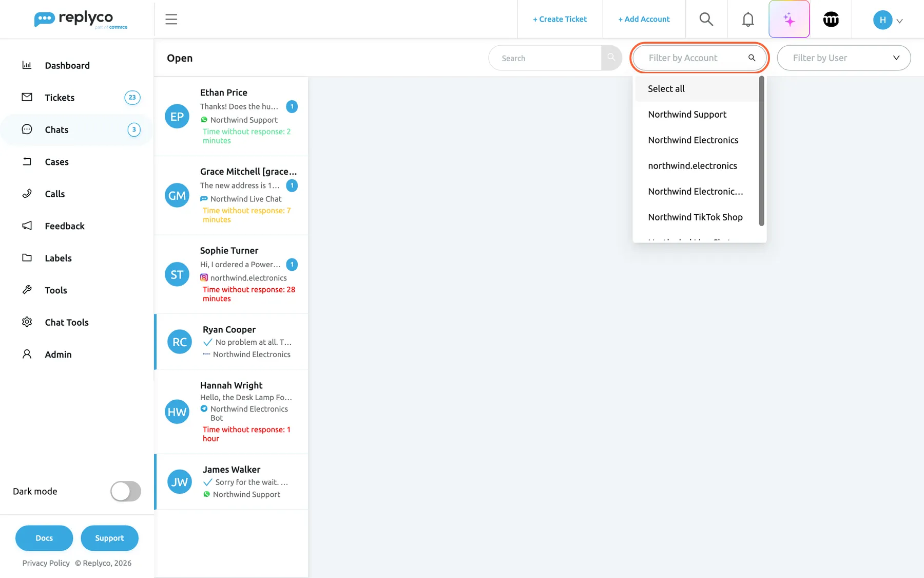
Task: Click the Labels folder icon
Action: click(27, 258)
